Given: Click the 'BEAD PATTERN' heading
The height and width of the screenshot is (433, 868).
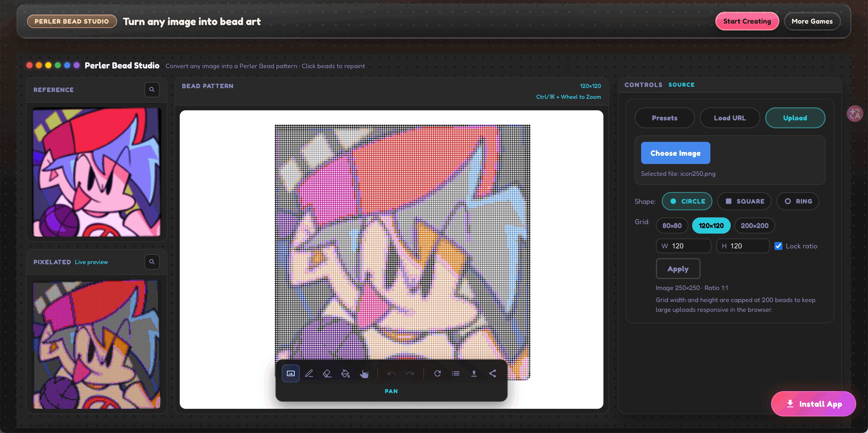Looking at the screenshot, I should (x=207, y=86).
